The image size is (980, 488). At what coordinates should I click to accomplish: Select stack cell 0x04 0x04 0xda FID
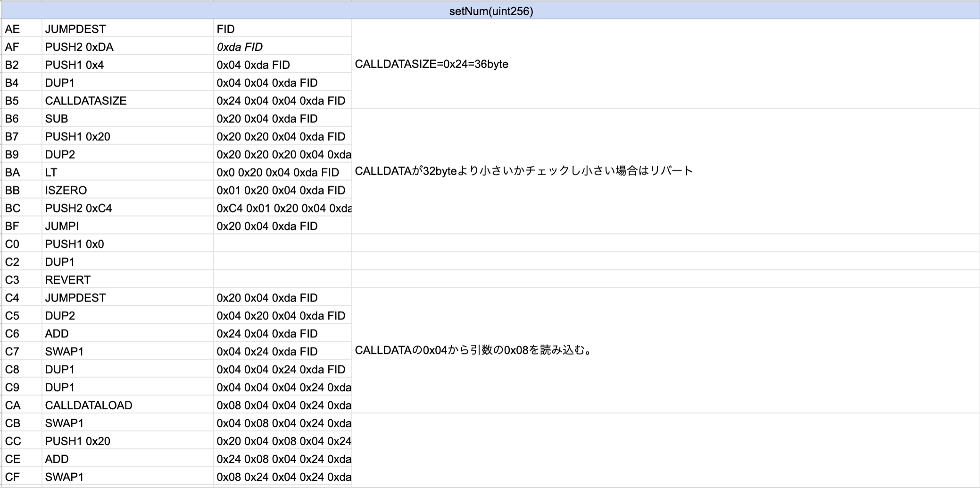point(282,83)
